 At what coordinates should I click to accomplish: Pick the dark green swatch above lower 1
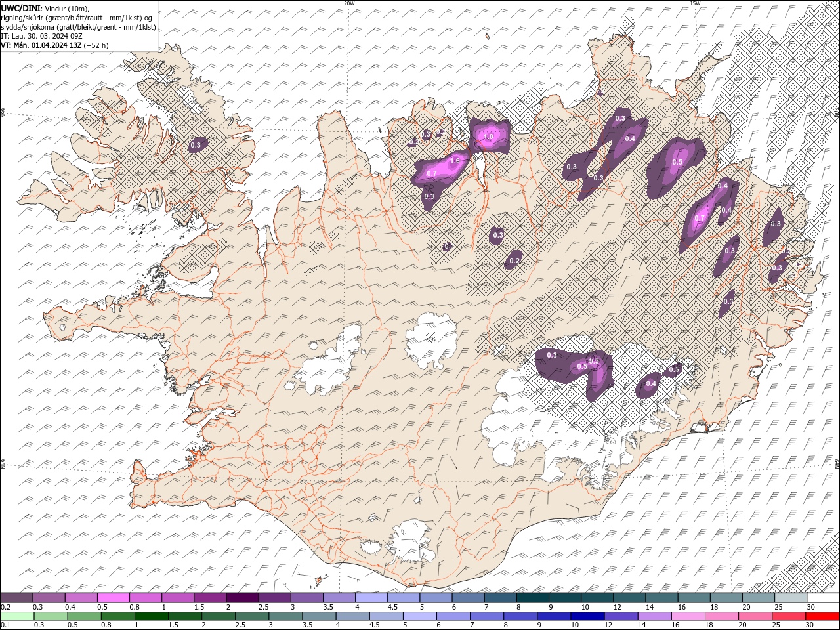click(151, 616)
